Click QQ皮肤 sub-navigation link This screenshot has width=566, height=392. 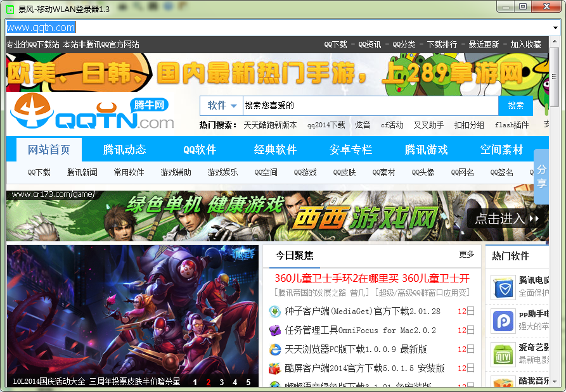pos(344,172)
